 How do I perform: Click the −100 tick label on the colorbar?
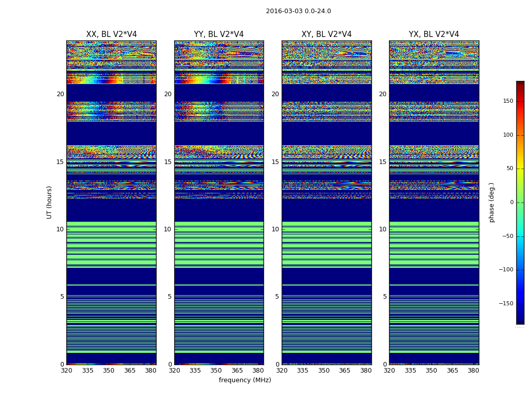pyautogui.click(x=507, y=270)
